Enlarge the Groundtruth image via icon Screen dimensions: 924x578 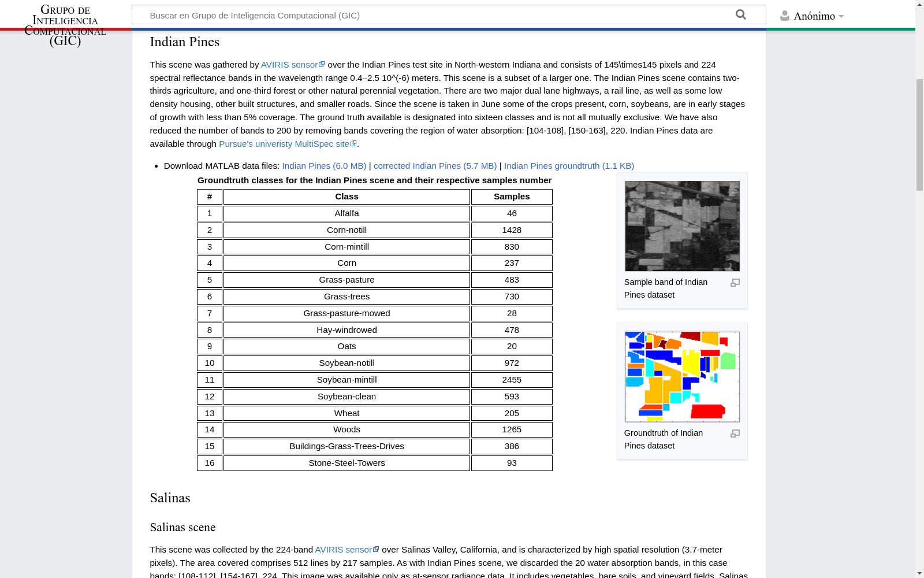pos(735,433)
